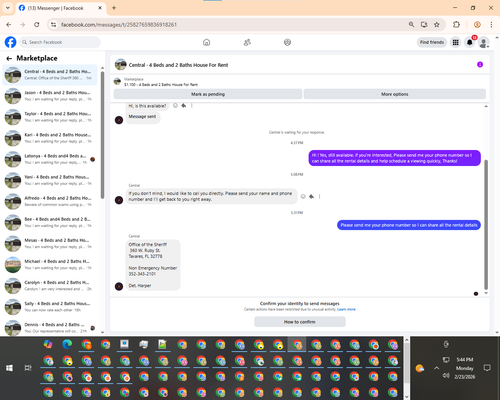This screenshot has width=500, height=400.
Task: Select the Messenger | Facebook tab
Action: click(60, 8)
